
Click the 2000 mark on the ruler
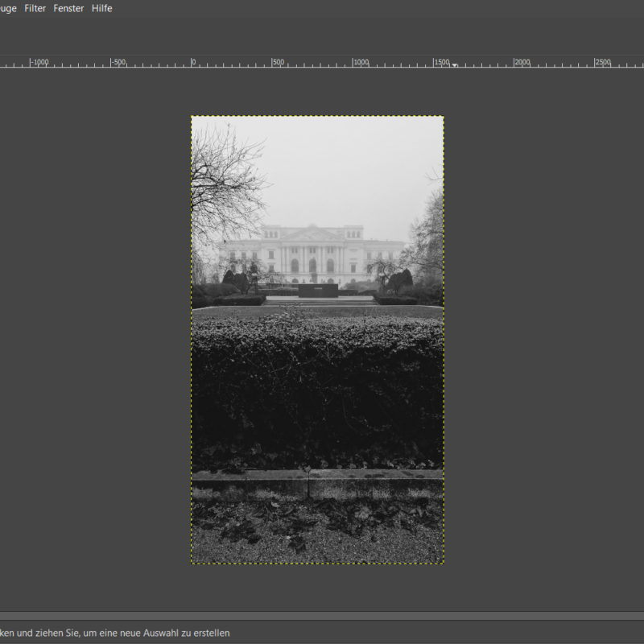[x=522, y=62]
